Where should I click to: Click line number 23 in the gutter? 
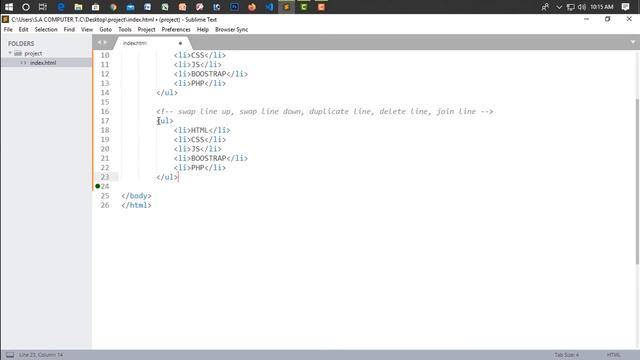click(x=105, y=177)
